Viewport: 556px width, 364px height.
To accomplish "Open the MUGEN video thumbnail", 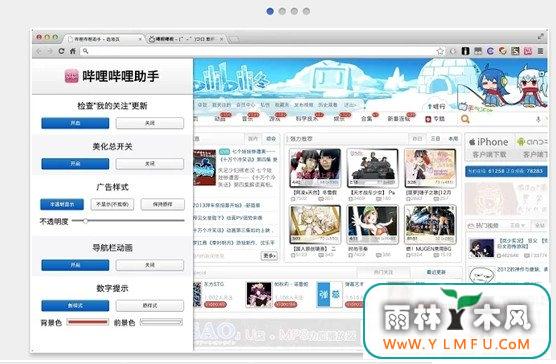I will 430,224.
